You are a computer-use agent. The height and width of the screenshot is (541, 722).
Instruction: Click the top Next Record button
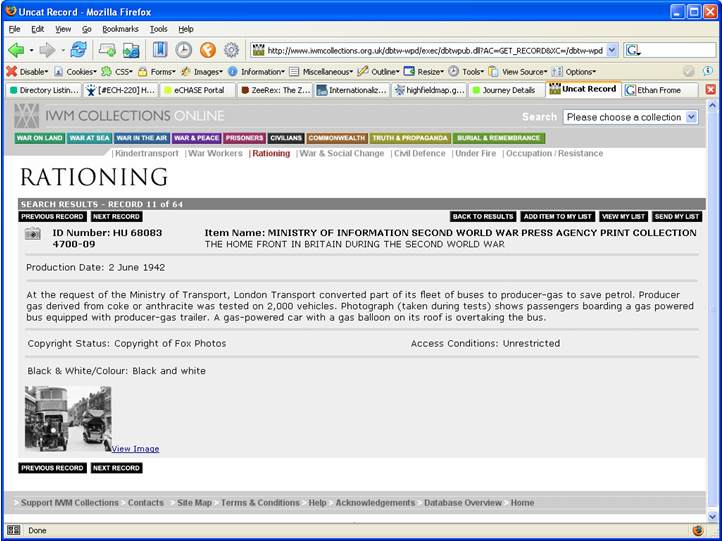[x=116, y=216]
